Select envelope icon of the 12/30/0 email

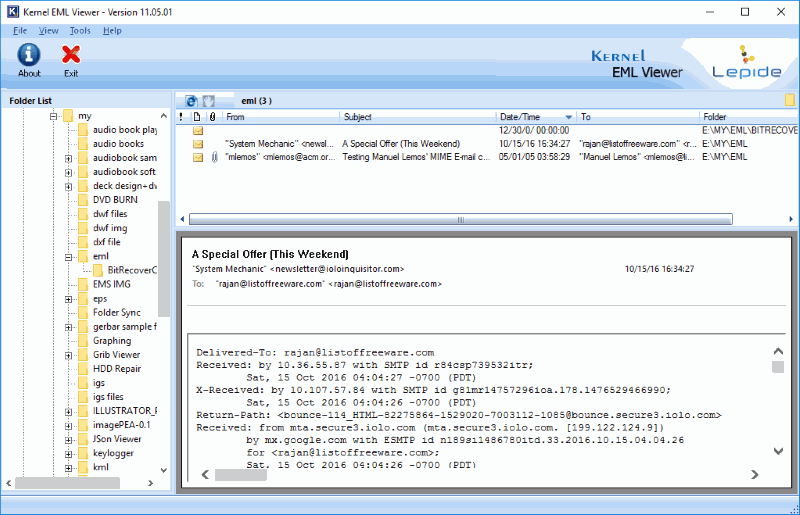pyautogui.click(x=198, y=131)
